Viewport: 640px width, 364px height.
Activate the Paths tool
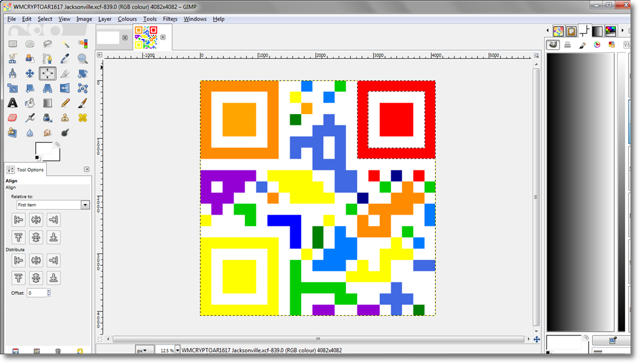coord(47,59)
